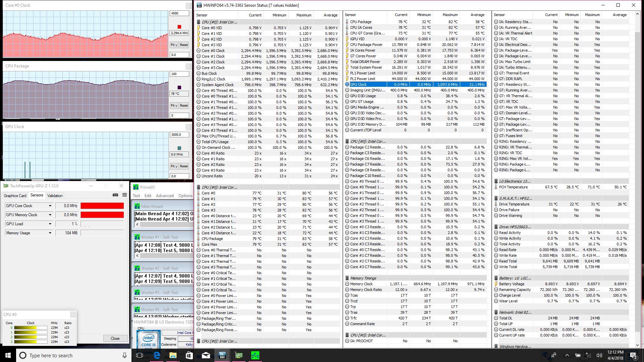The image size is (644, 362).
Task: Open the Mail app from the taskbar
Action: click(206, 355)
